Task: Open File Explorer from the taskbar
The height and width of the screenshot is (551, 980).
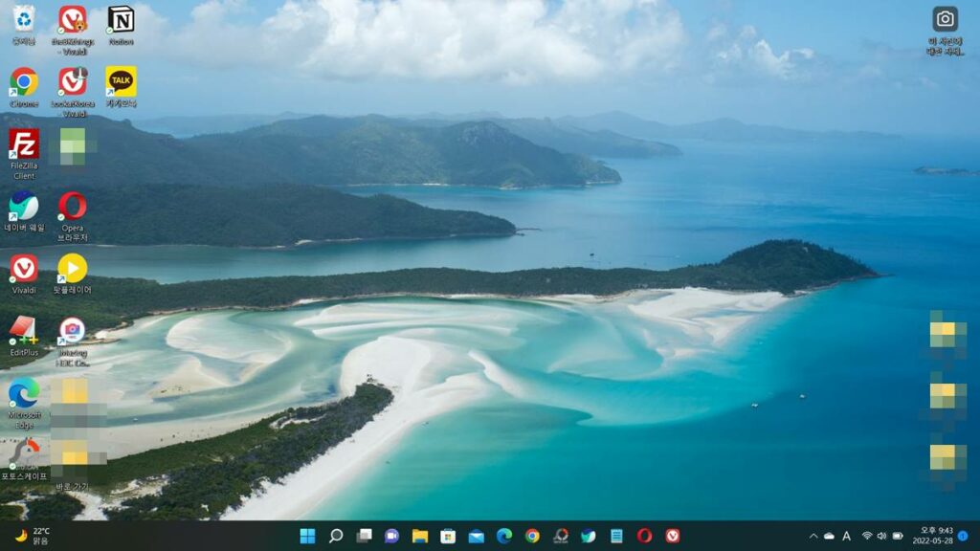Action: 419,536
